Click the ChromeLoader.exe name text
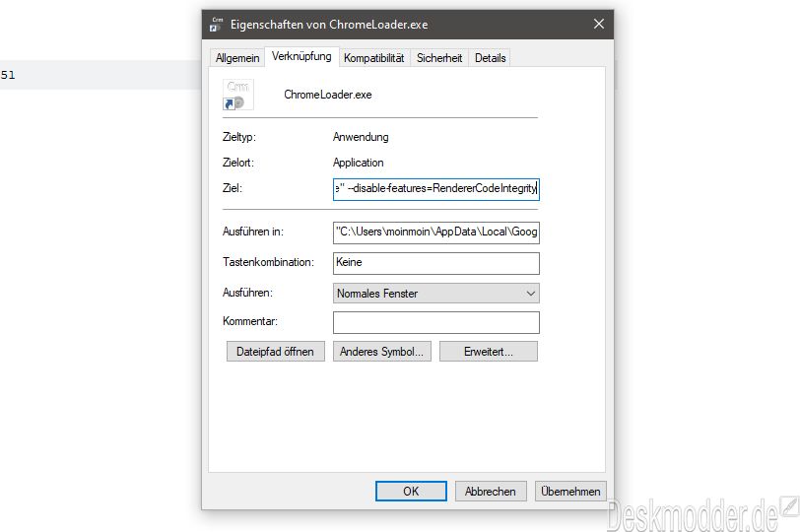This screenshot has height=532, width=800. 327,95
